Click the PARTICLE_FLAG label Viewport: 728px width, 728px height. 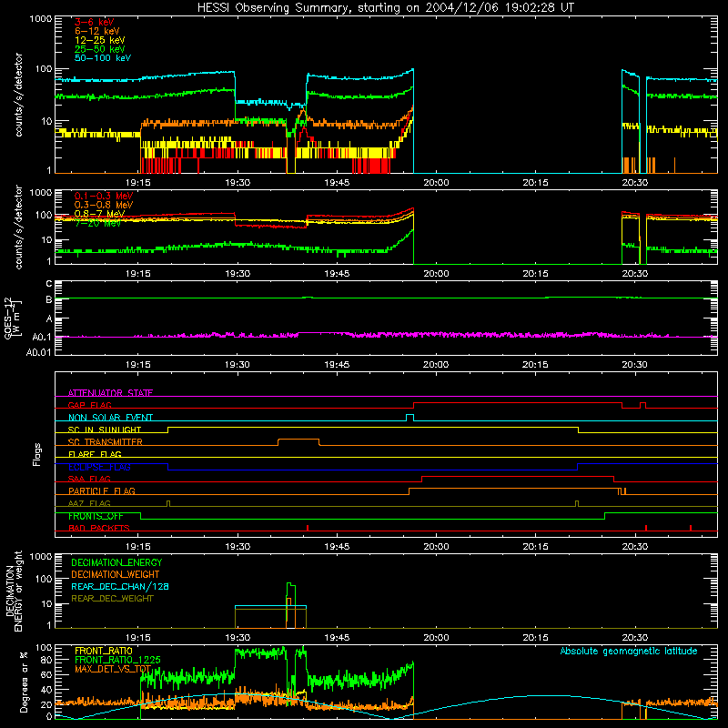[102, 490]
